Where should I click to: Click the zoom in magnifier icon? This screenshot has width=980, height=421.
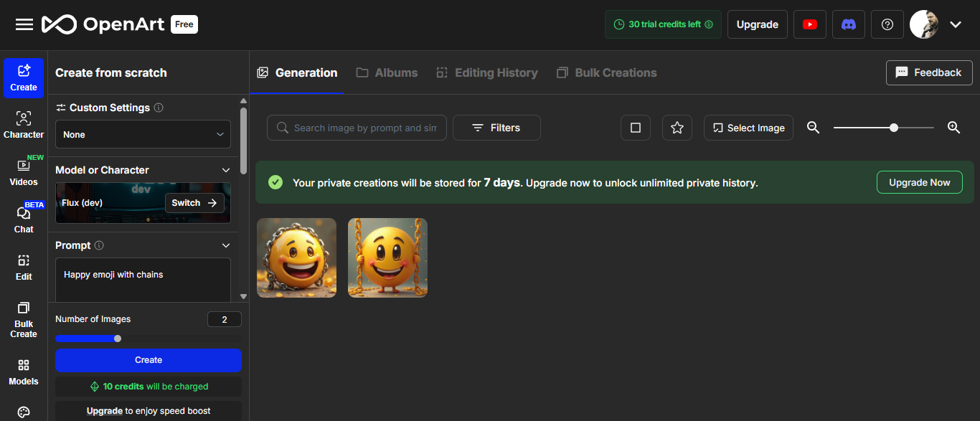(953, 127)
